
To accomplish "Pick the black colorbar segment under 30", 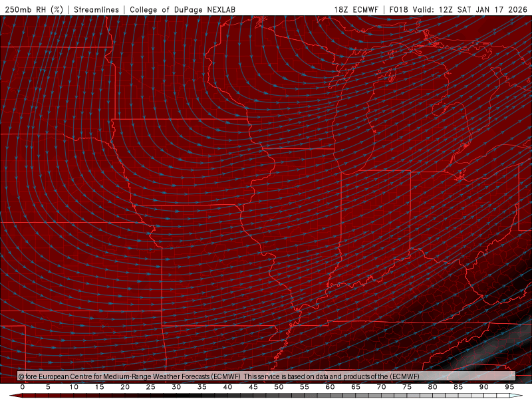I will (x=182, y=396).
